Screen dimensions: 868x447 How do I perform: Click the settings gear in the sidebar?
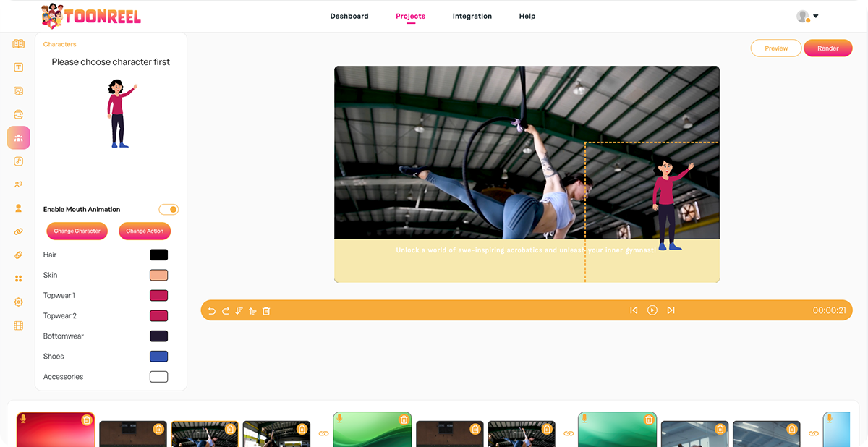tap(19, 302)
